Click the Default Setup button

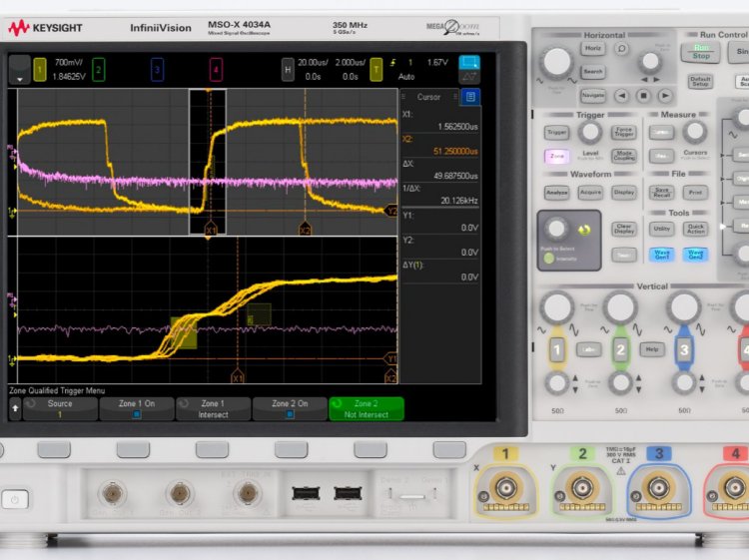700,82
